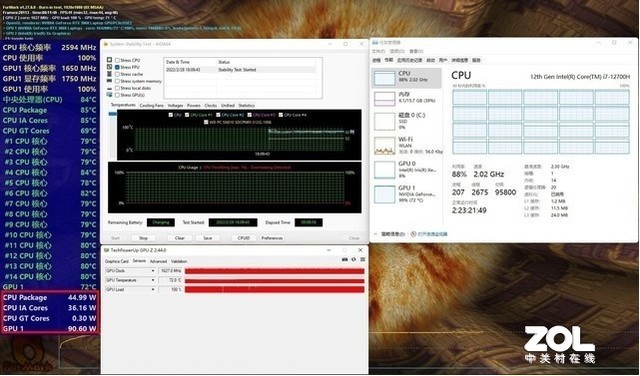Click the GPU-Z refresh icon
Screen dimensions: 640x376
[353, 260]
